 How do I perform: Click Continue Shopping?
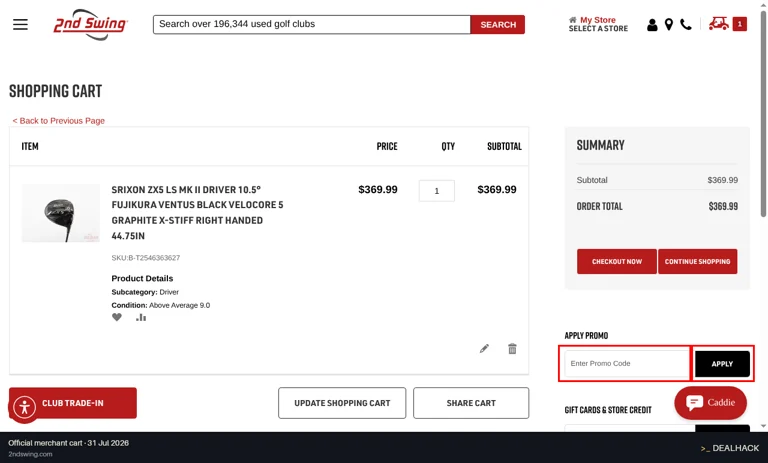697,262
